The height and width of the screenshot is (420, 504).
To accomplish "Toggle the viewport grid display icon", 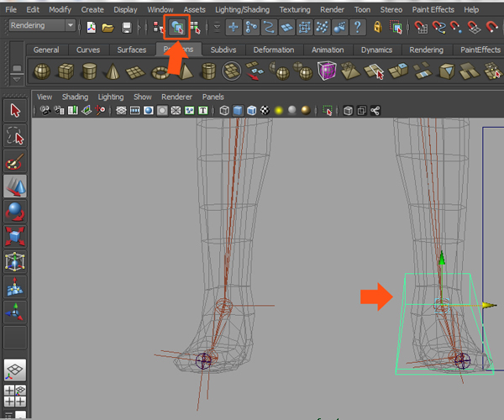I will pyautogui.click(x=121, y=111).
